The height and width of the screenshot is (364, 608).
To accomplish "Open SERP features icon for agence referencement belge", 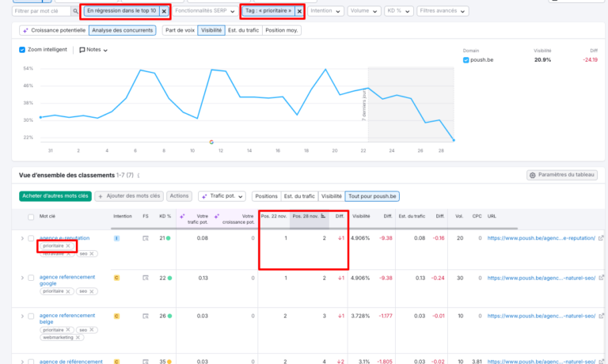I will pos(145,316).
